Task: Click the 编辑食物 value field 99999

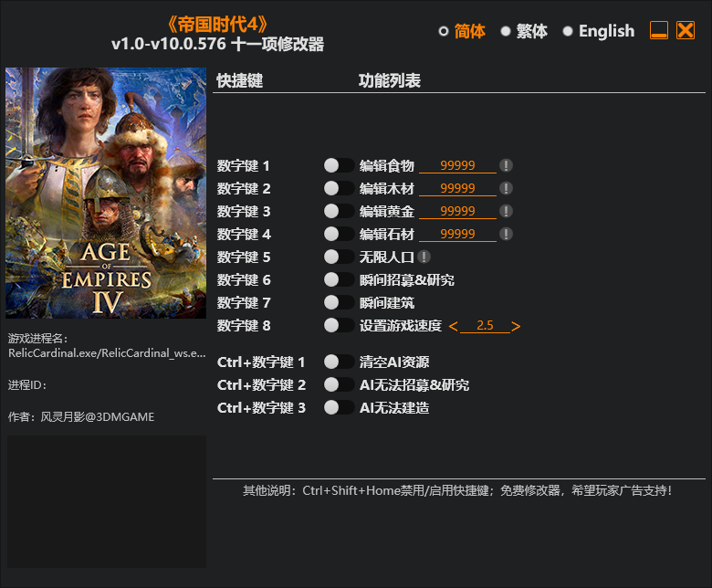Action: [457, 166]
